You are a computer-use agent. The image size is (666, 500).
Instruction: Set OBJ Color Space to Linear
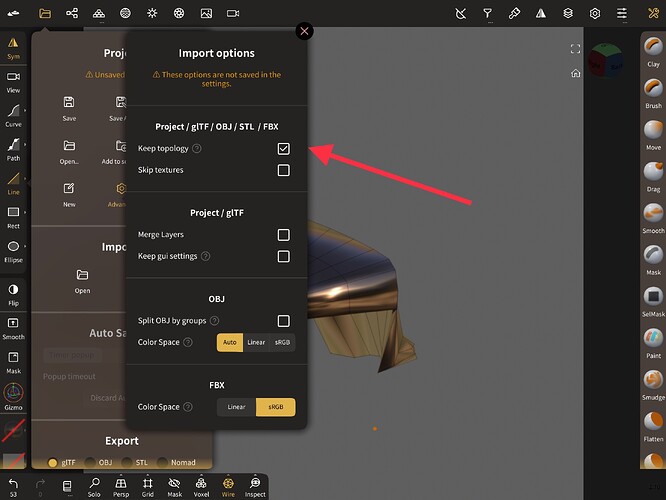click(x=256, y=342)
